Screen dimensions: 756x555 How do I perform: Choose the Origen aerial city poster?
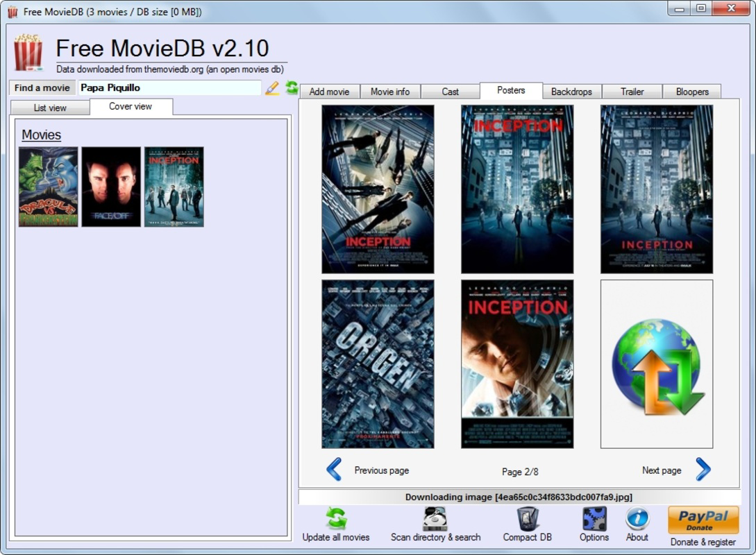coord(378,364)
